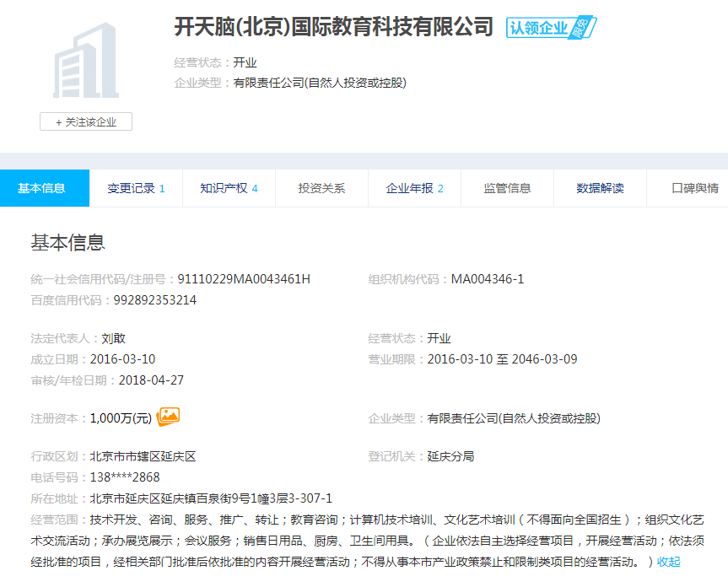
Task: Click legal representative name 刘敢
Action: (x=114, y=338)
